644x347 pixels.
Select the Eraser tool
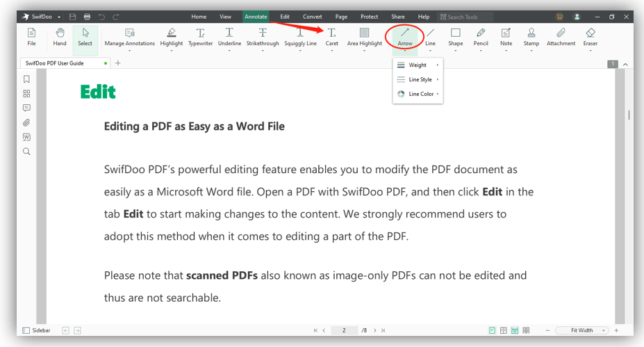click(x=591, y=37)
